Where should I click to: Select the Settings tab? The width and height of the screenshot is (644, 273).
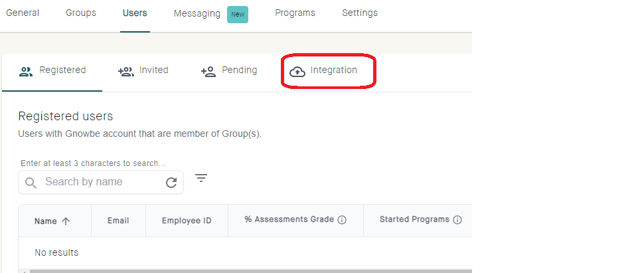[x=360, y=13]
